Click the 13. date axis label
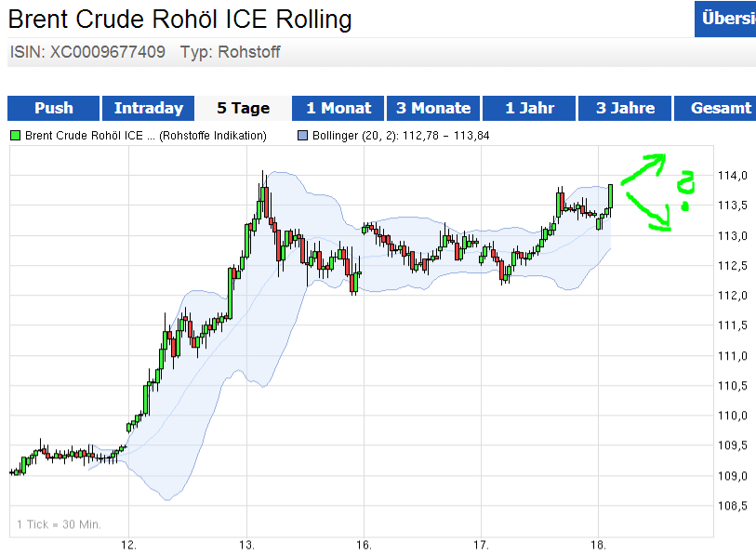The height and width of the screenshot is (555, 756). (246, 544)
